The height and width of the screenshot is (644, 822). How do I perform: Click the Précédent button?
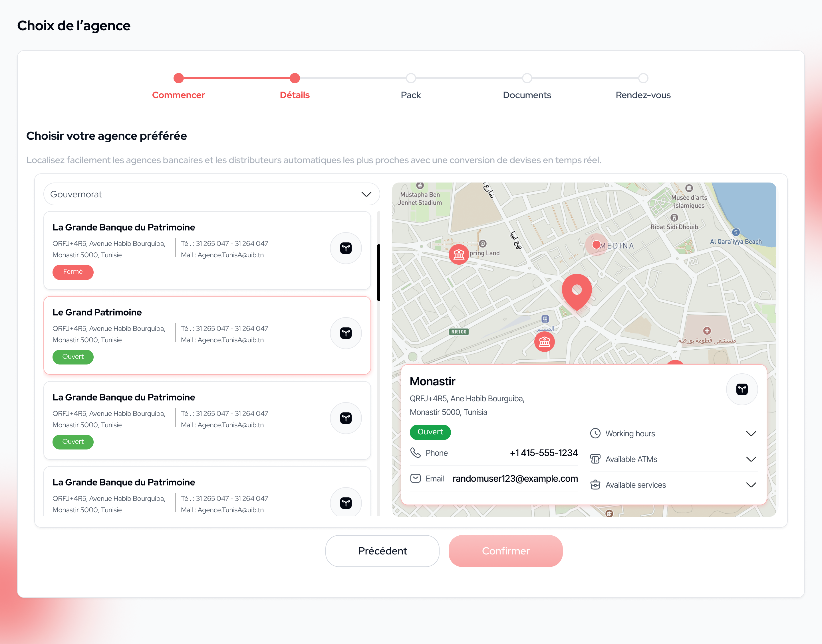coord(382,551)
